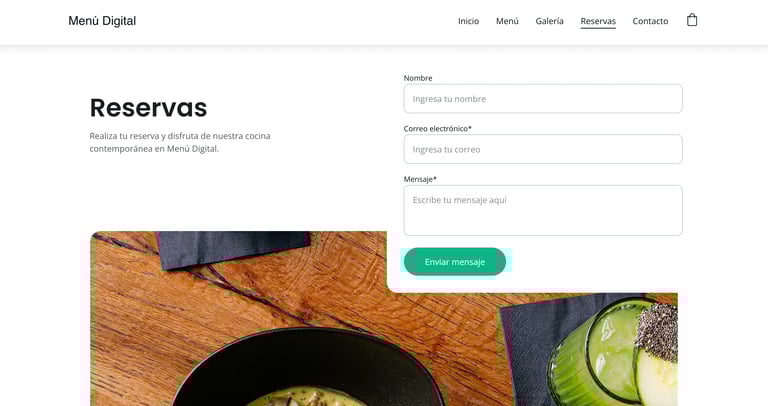768x406 pixels.
Task: Click the Mensaje* label
Action: (420, 179)
